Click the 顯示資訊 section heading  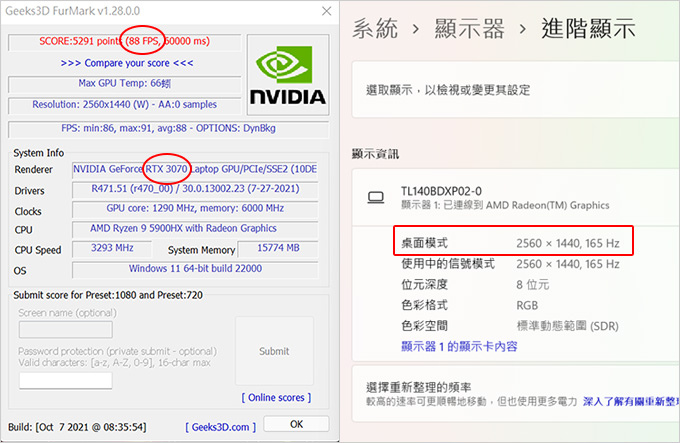(x=375, y=154)
